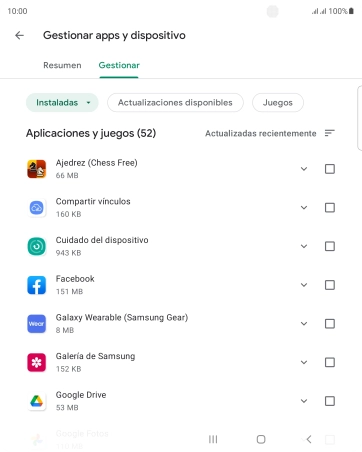Select the Gestionar tab

[119, 65]
